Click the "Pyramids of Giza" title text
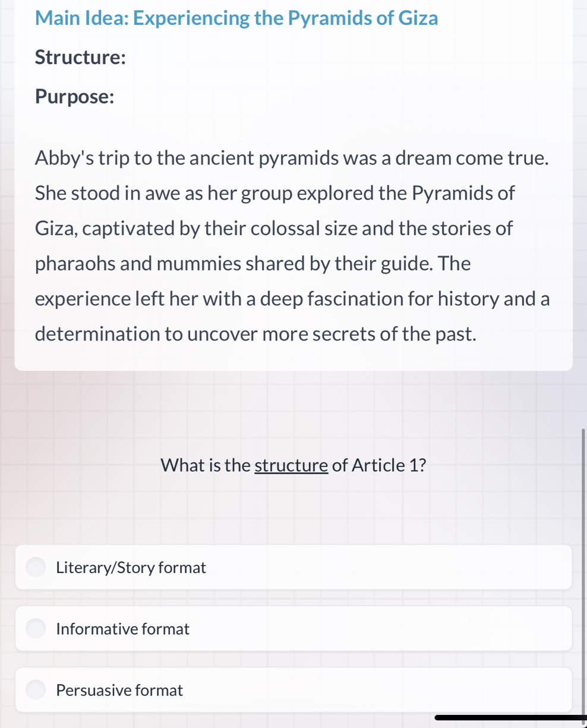Viewport: 587px width, 728px height. point(363,18)
